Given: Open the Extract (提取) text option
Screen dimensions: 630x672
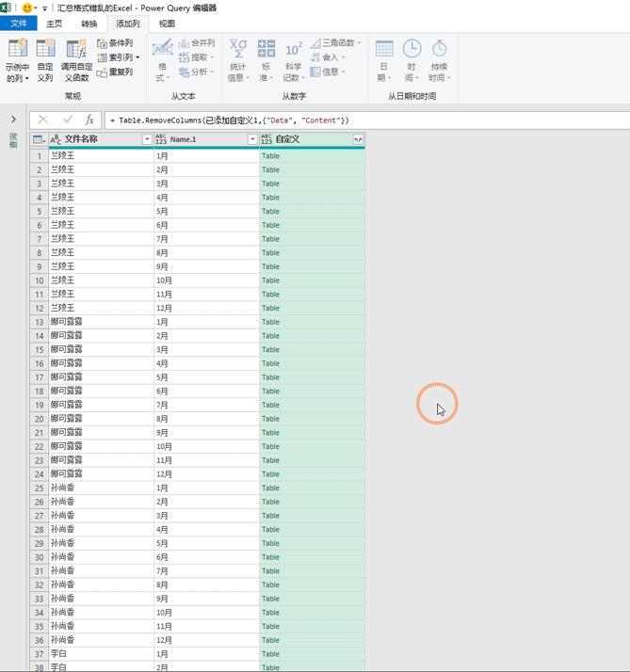Looking at the screenshot, I should pos(197,57).
